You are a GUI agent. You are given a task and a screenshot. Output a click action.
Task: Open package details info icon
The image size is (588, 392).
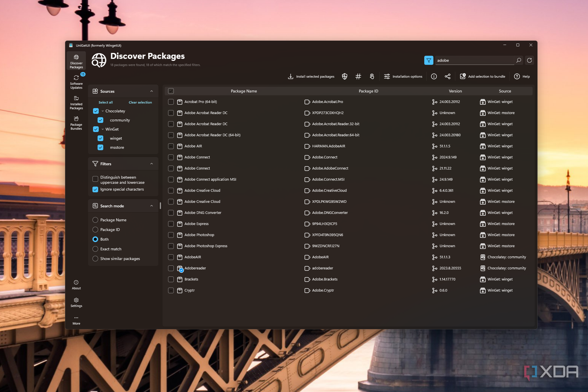(x=434, y=76)
